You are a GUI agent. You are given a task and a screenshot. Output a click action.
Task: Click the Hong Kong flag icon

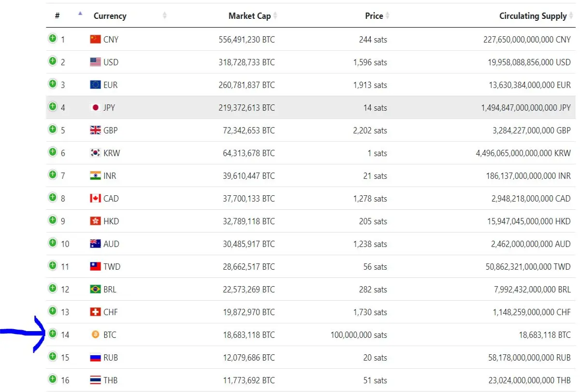(95, 221)
